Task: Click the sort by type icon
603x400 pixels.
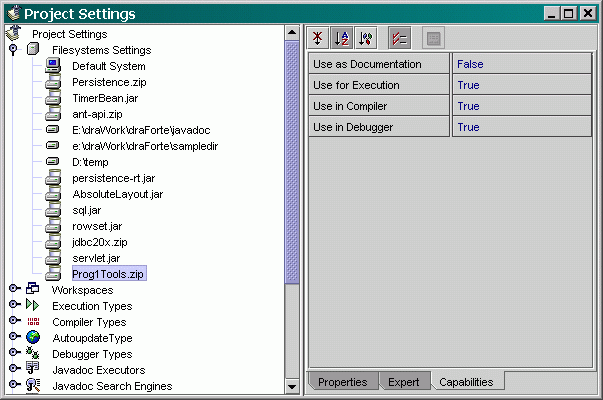Action: coord(365,39)
